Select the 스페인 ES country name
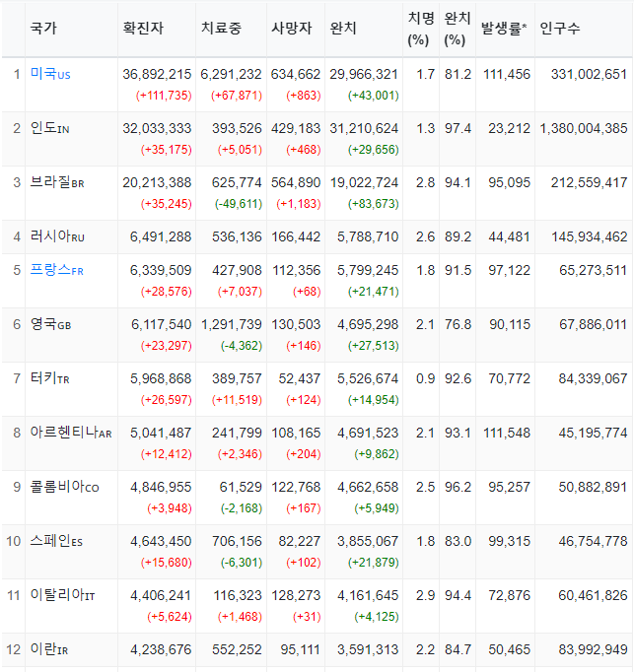 56,541
